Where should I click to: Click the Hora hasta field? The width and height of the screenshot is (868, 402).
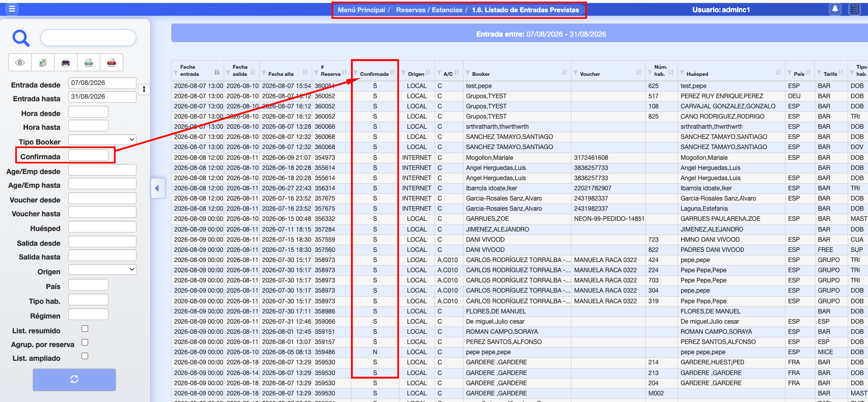pos(88,125)
